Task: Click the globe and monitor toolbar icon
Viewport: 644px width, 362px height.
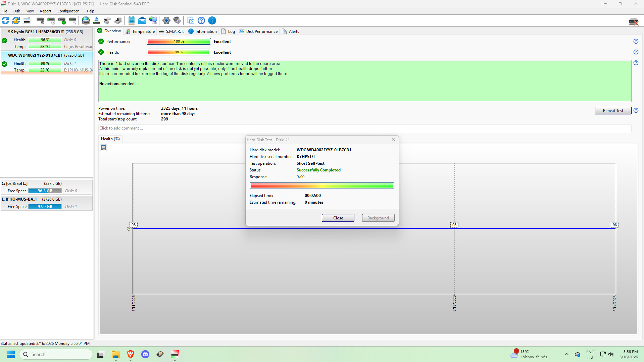Action: click(x=153, y=20)
